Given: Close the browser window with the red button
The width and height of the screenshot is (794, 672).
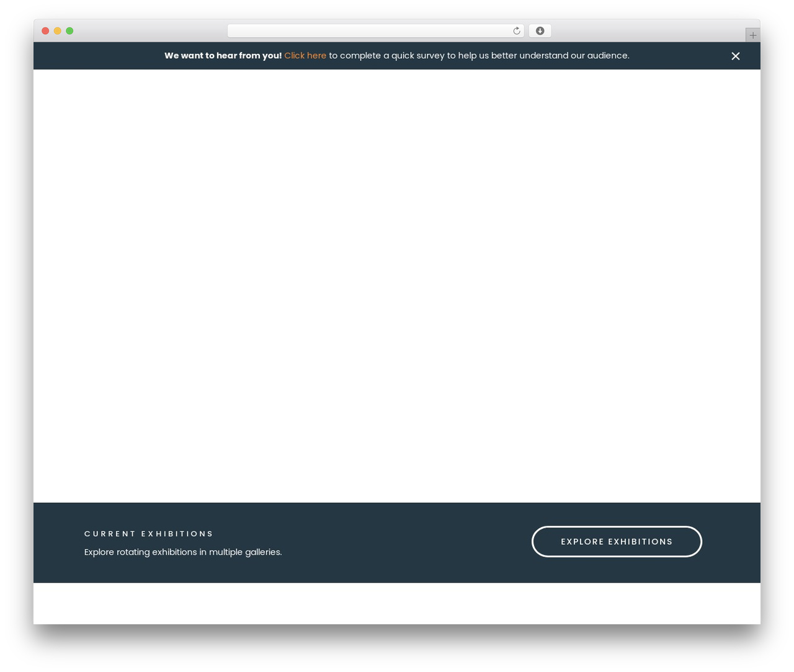Looking at the screenshot, I should [45, 31].
